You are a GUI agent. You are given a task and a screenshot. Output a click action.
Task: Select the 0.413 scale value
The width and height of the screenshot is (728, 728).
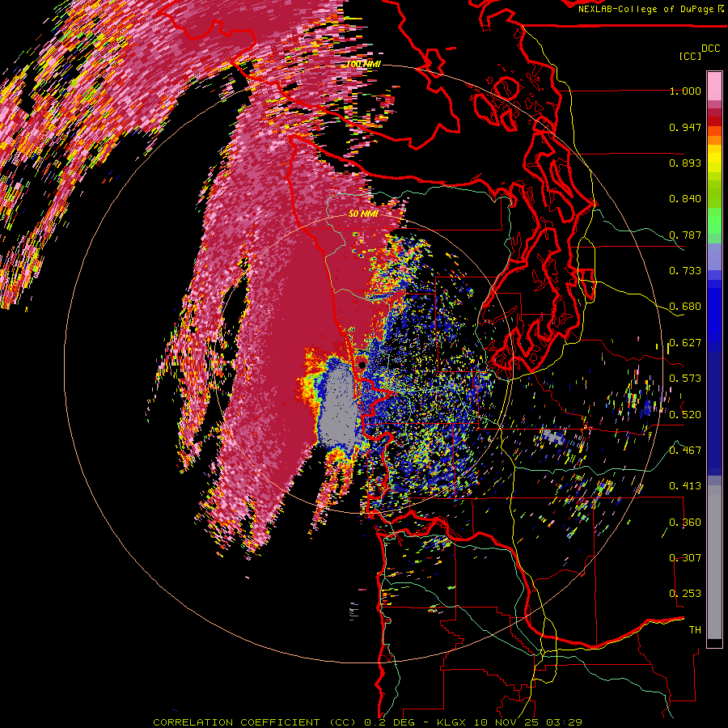685,486
